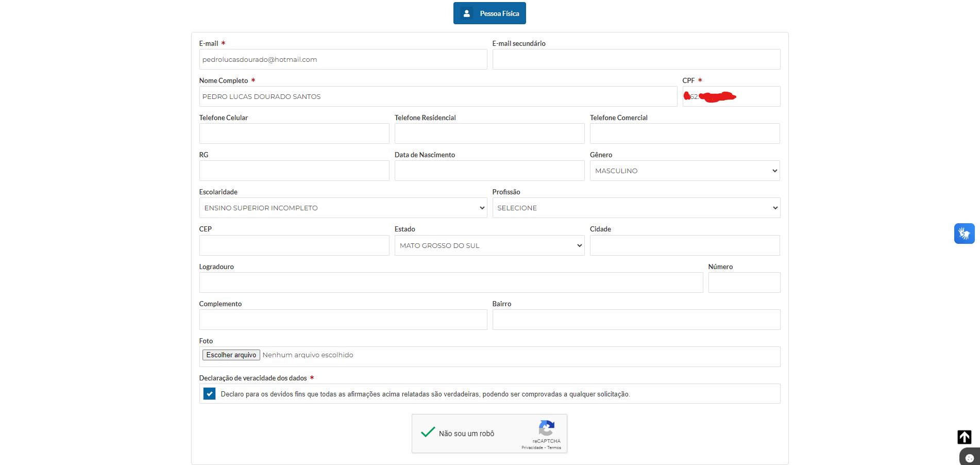Focus the Cidade input field

(x=685, y=245)
